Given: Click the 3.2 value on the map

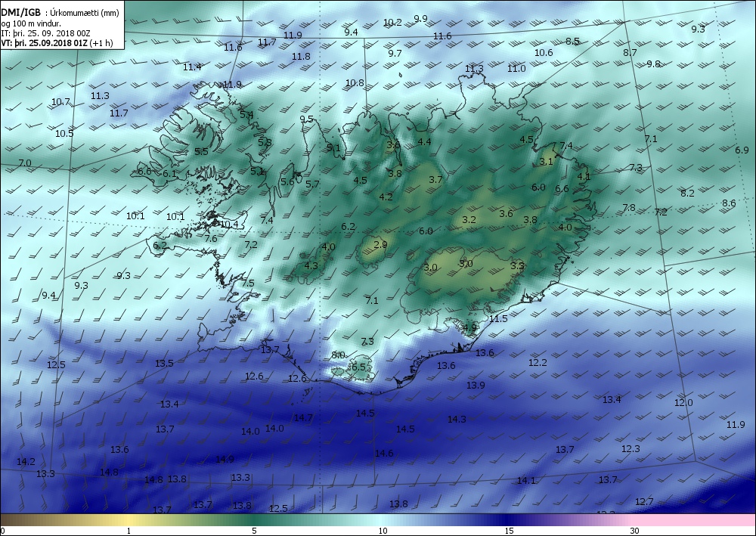Looking at the screenshot, I should click(x=469, y=219).
